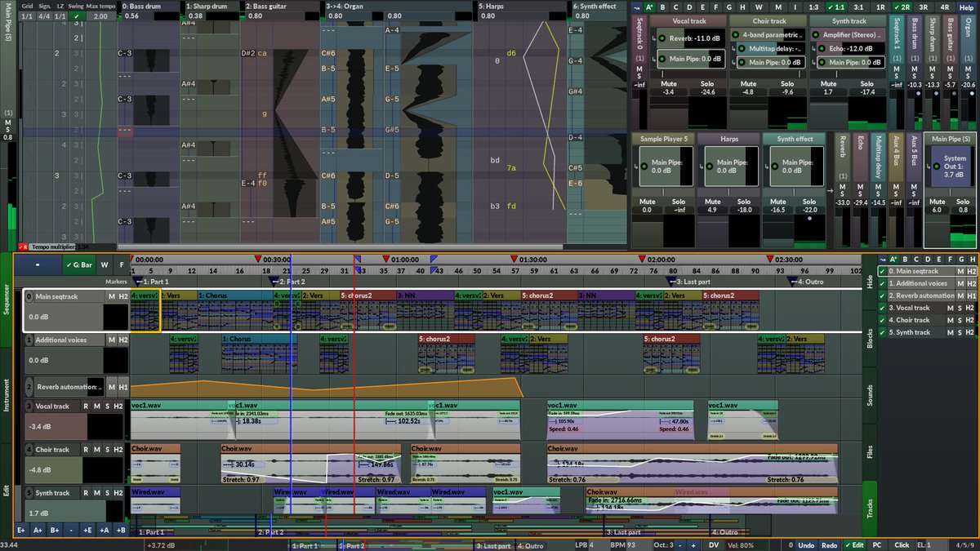Click the E+ button below track headers
The height and width of the screenshot is (551, 980).
tap(21, 530)
